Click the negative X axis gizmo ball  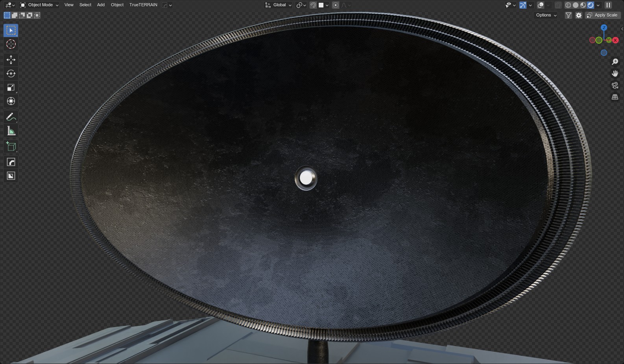coord(592,40)
